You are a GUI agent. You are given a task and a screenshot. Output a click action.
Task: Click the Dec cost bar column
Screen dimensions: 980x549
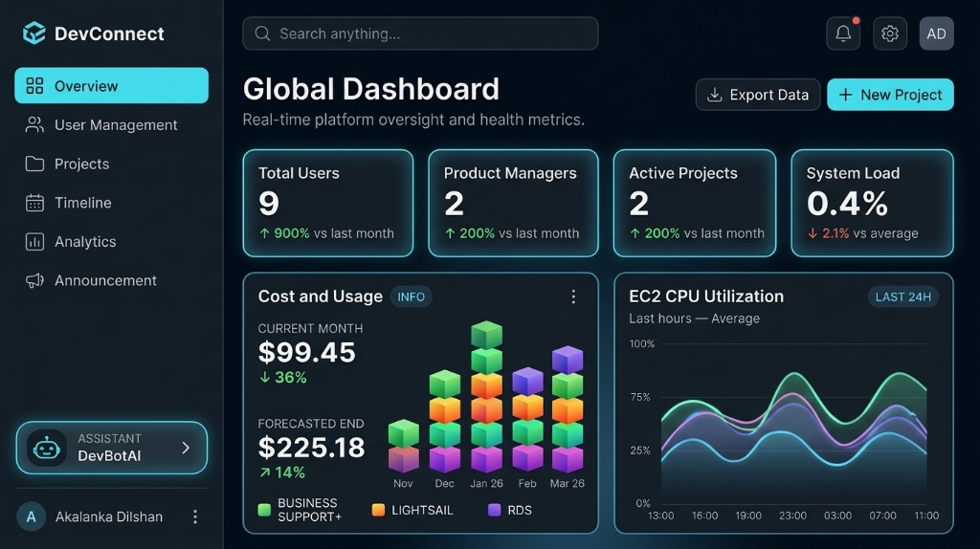[445, 421]
